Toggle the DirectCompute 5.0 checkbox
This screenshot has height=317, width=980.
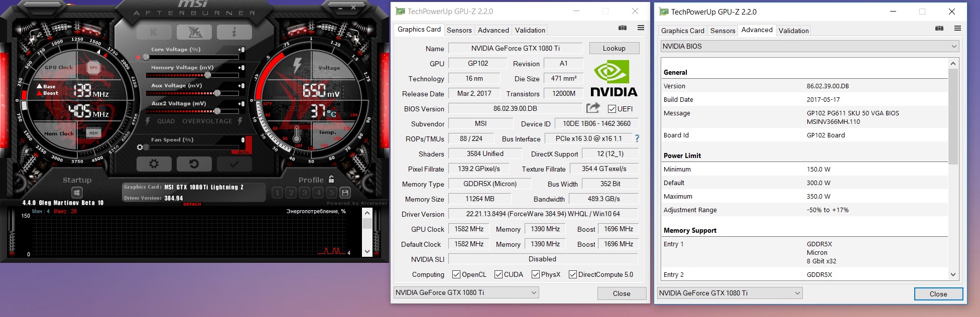coord(572,274)
